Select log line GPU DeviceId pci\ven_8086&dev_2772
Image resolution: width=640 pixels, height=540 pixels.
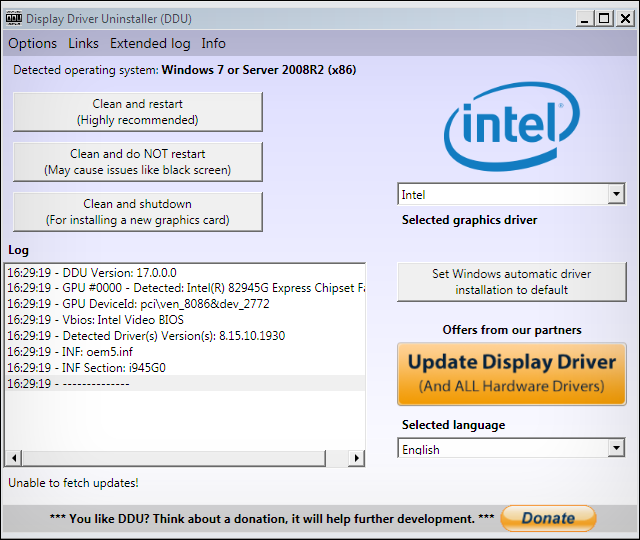(186, 304)
